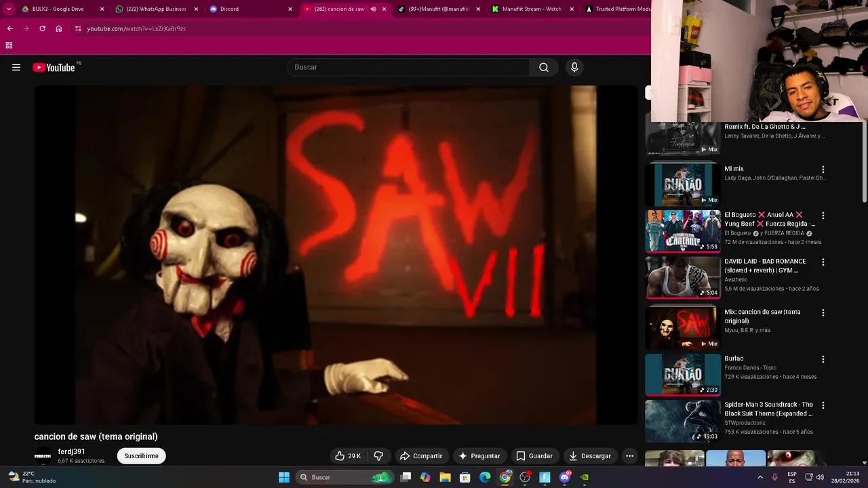Subscribe with the Suscribirme button
Viewport: 868px width, 488px height.
[141, 456]
